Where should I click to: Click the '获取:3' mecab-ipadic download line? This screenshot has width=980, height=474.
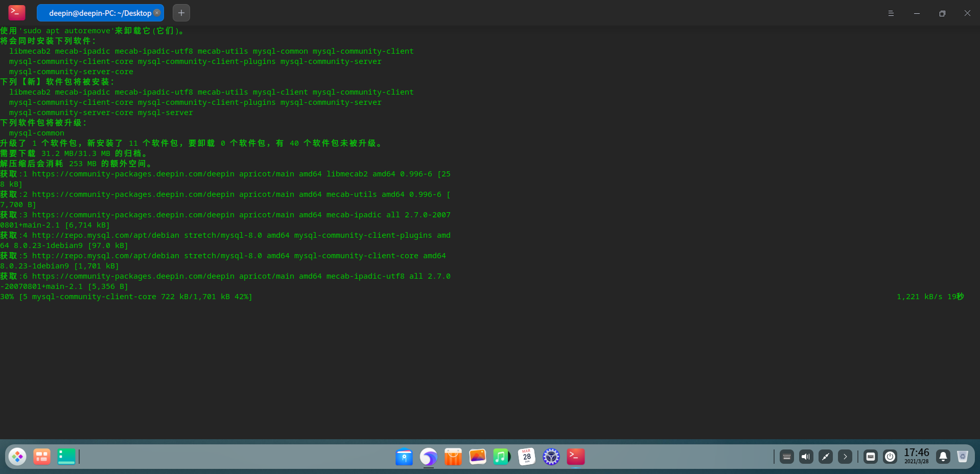[x=225, y=215]
